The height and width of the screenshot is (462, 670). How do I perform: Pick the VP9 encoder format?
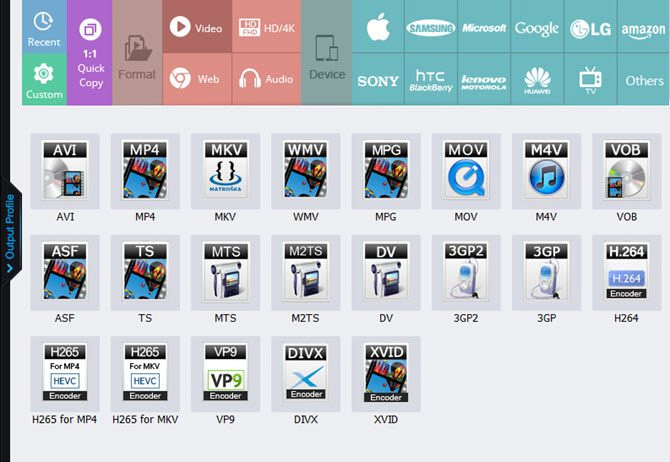pyautogui.click(x=225, y=374)
